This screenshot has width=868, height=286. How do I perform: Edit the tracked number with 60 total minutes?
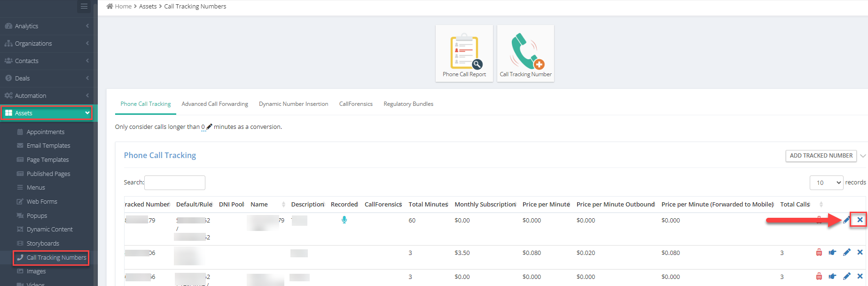[846, 220]
